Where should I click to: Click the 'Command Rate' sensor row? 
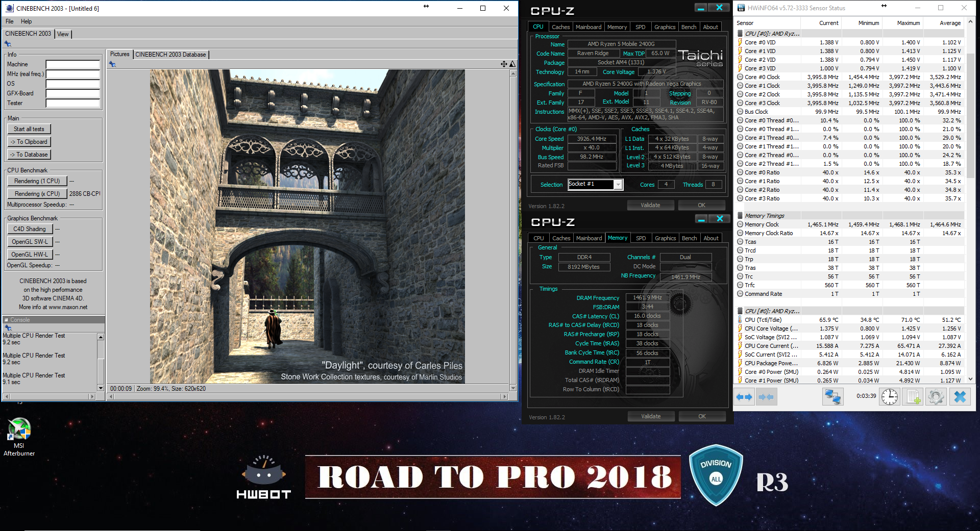tap(850, 294)
